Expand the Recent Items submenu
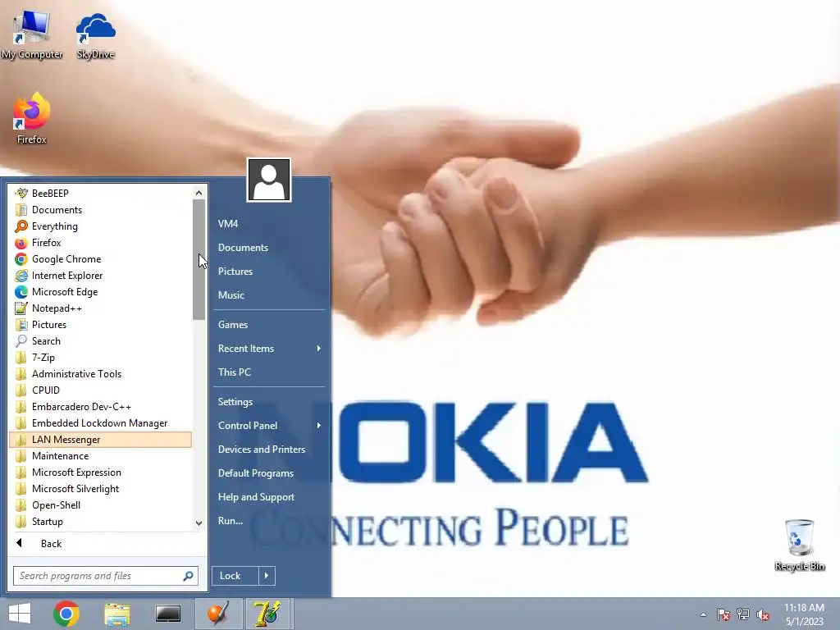The height and width of the screenshot is (630, 840). [269, 348]
